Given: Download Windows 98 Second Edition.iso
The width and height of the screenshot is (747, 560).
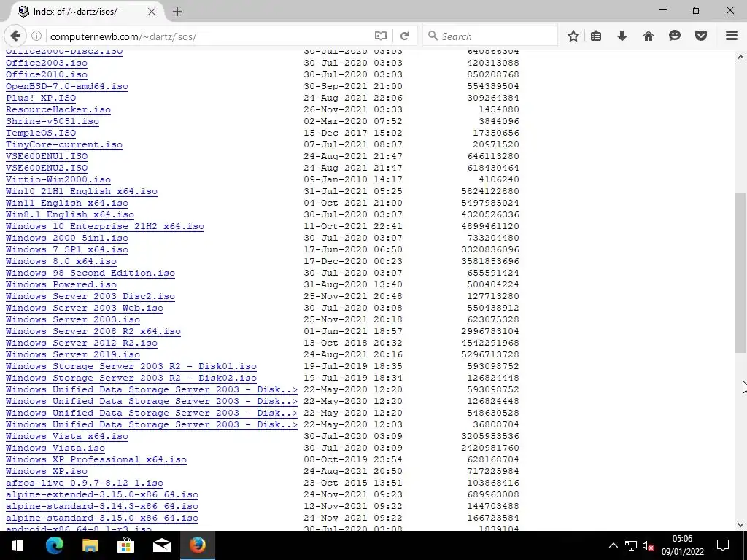Looking at the screenshot, I should click(x=90, y=273).
